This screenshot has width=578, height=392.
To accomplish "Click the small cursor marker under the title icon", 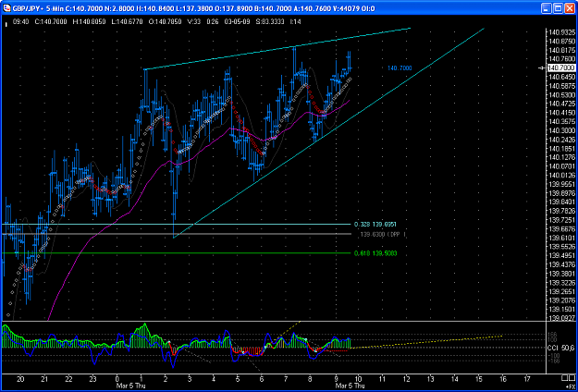I will pyautogui.click(x=6, y=24).
